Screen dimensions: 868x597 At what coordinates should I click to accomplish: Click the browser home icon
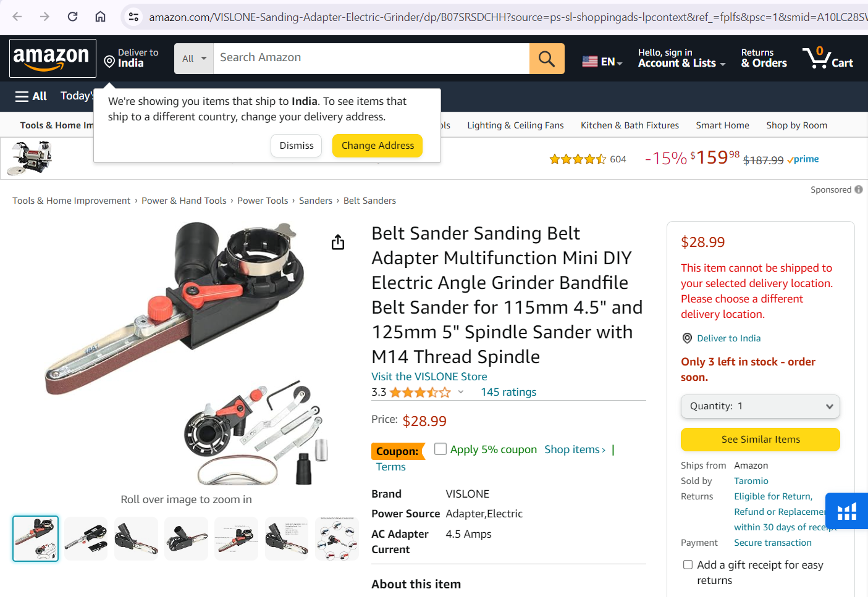pos(100,17)
